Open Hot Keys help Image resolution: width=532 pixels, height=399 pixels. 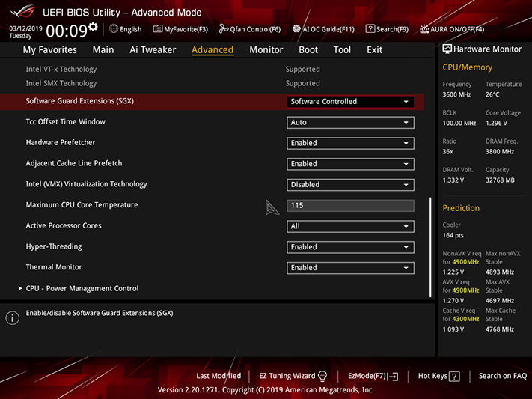tap(438, 376)
